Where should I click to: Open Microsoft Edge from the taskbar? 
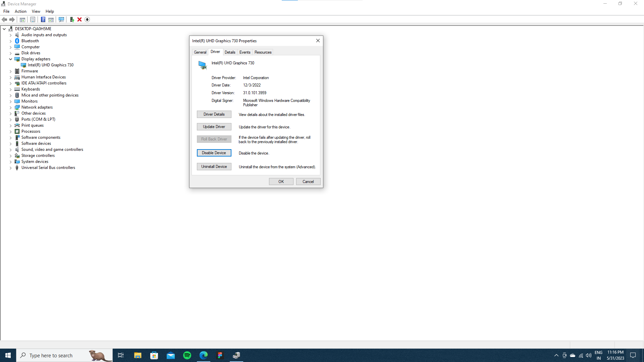coord(204,355)
